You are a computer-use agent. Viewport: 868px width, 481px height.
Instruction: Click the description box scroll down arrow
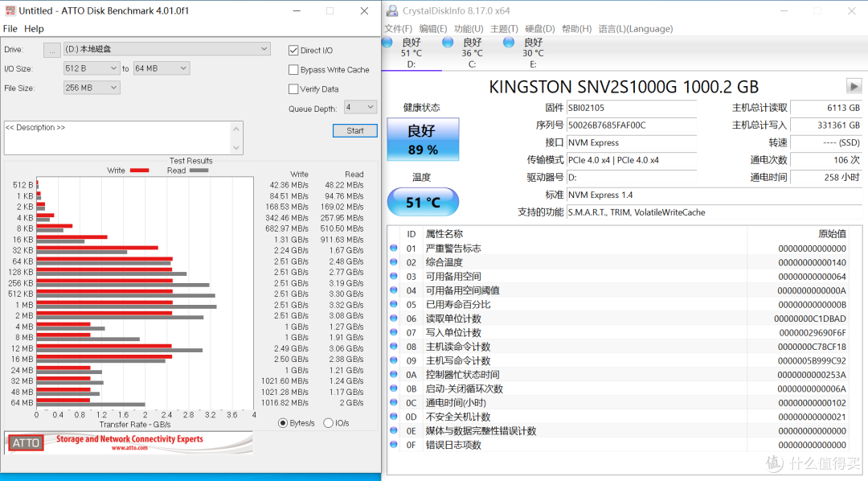236,148
